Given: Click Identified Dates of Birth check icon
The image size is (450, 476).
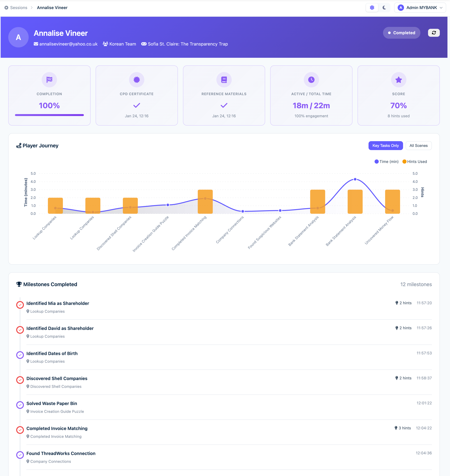Looking at the screenshot, I should 20,355.
